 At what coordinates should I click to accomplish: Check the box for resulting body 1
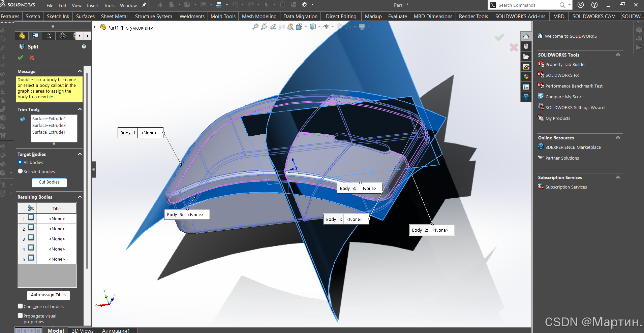tap(31, 218)
